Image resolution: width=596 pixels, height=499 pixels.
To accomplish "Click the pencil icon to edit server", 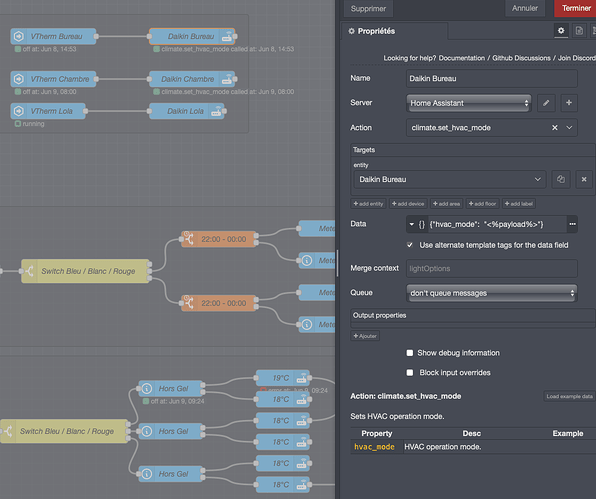I will click(546, 103).
